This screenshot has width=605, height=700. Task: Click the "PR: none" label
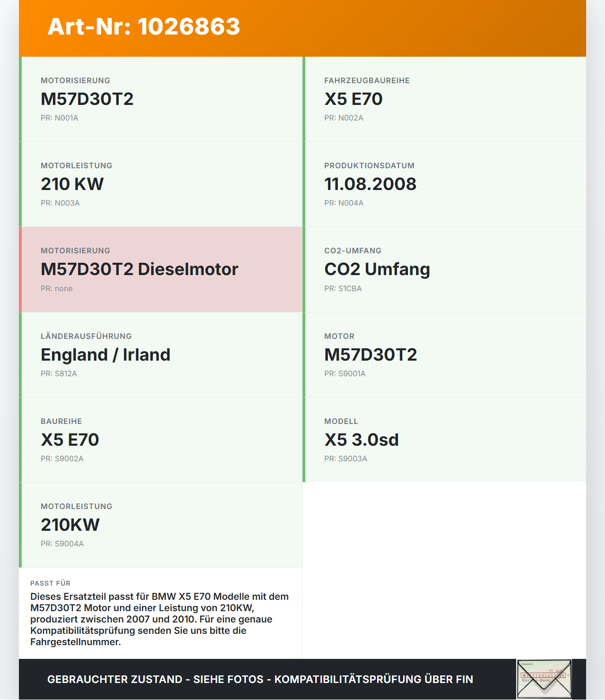(x=57, y=288)
